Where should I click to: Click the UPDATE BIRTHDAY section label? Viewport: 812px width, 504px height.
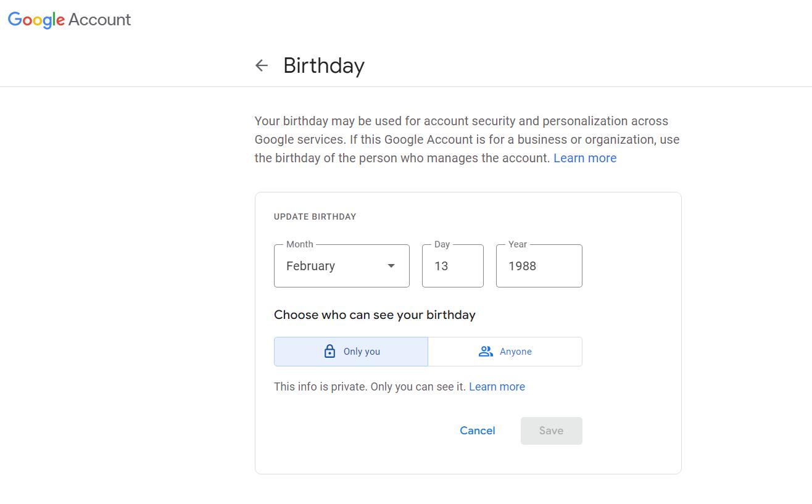coord(315,217)
